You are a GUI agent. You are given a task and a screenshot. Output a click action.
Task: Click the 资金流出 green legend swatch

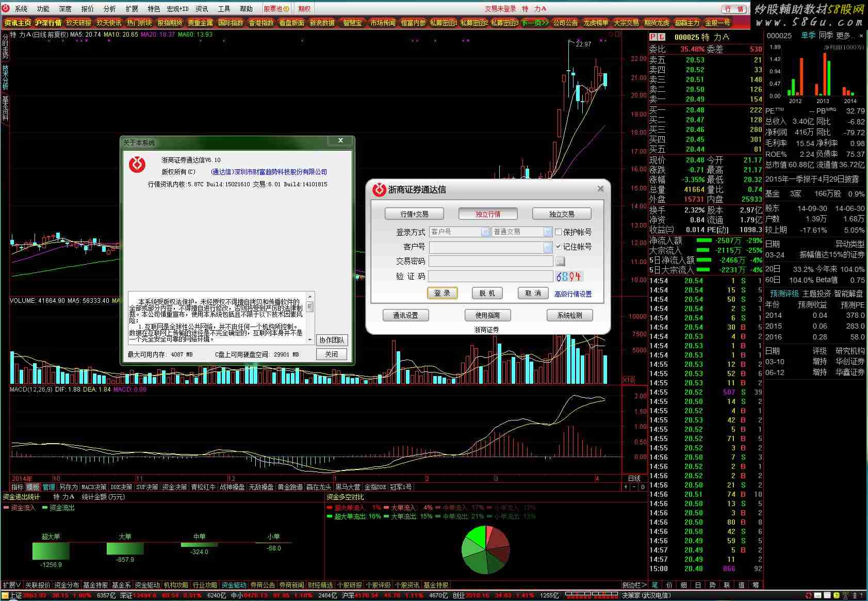click(45, 508)
